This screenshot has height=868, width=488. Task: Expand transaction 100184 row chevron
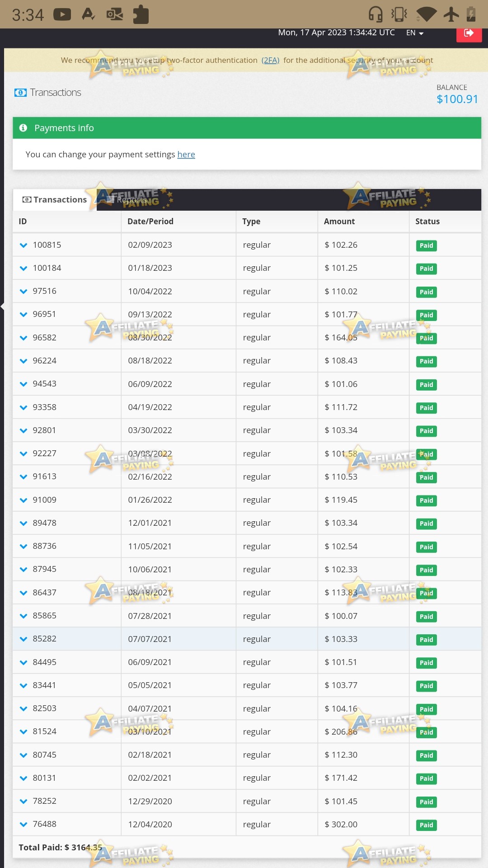point(23,268)
